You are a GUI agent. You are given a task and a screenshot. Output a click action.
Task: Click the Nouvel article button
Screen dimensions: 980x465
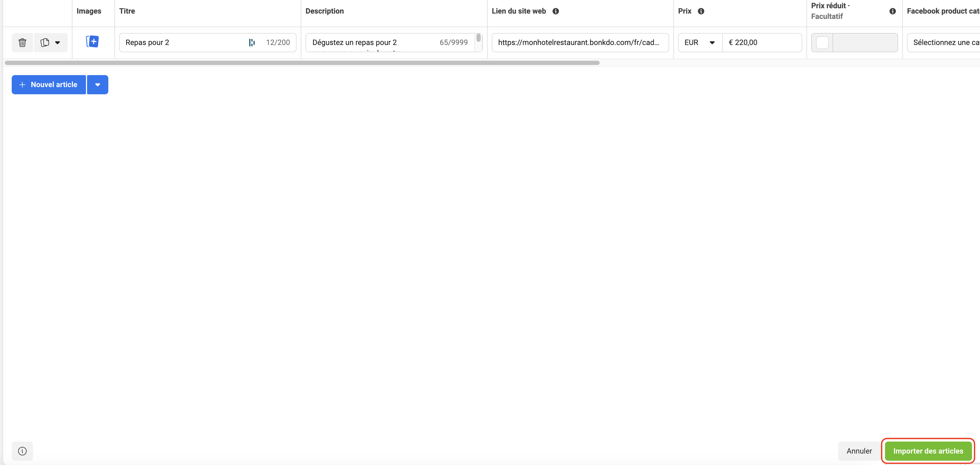pos(49,84)
